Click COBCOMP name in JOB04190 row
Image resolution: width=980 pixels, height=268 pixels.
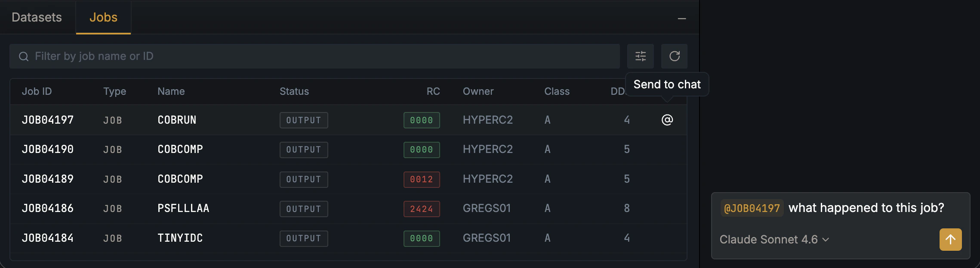pos(180,150)
